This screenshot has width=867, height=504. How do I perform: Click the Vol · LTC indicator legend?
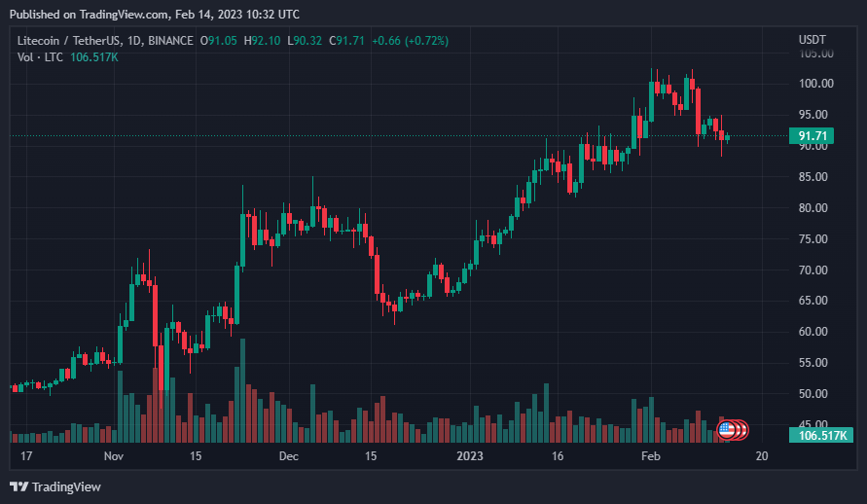(40, 57)
